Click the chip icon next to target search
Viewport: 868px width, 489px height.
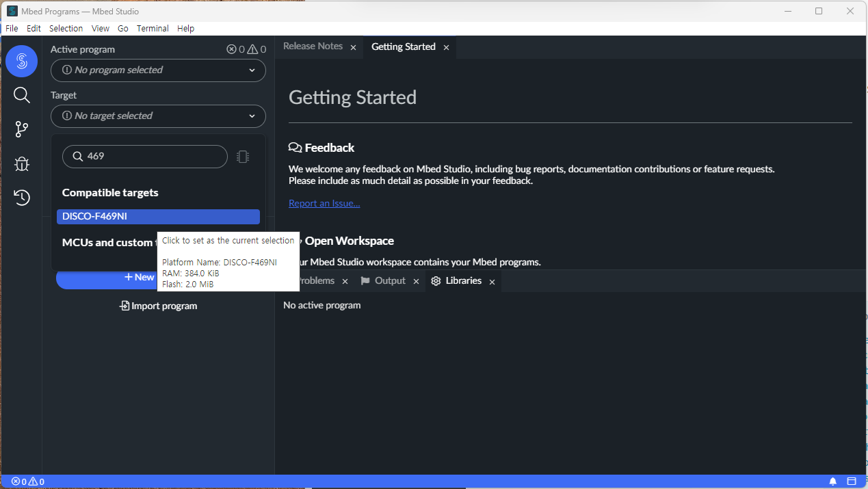pyautogui.click(x=243, y=157)
